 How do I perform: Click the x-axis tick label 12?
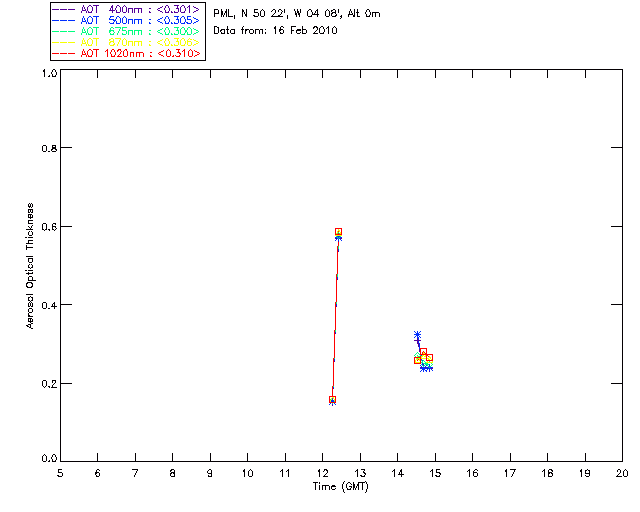click(322, 474)
